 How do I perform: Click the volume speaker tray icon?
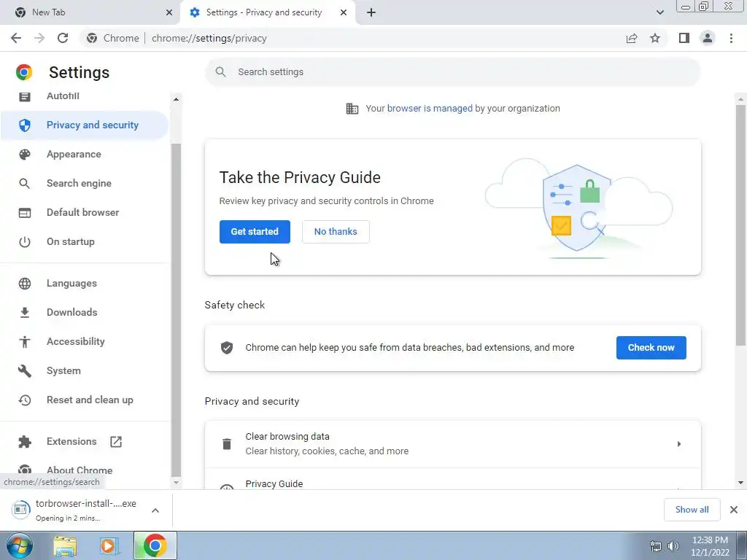(673, 546)
